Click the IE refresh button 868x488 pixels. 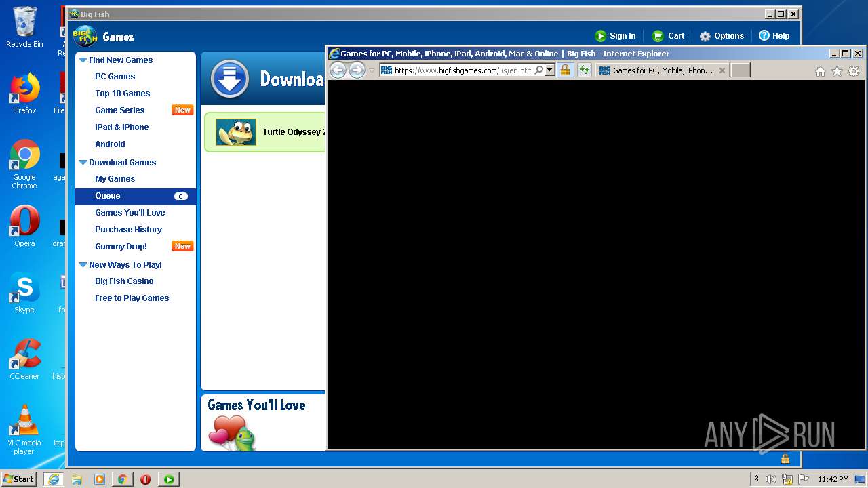pos(584,70)
